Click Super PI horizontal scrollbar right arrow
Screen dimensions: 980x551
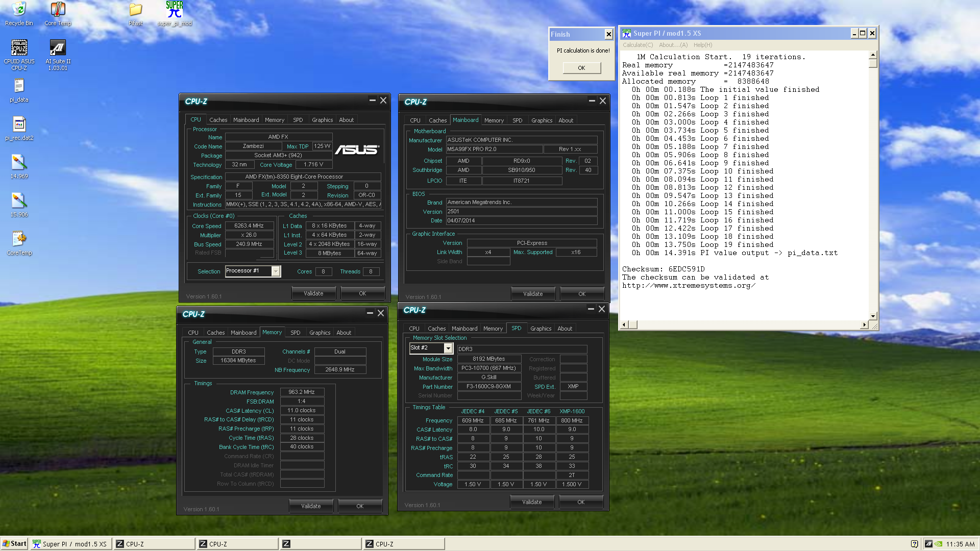tap(865, 324)
